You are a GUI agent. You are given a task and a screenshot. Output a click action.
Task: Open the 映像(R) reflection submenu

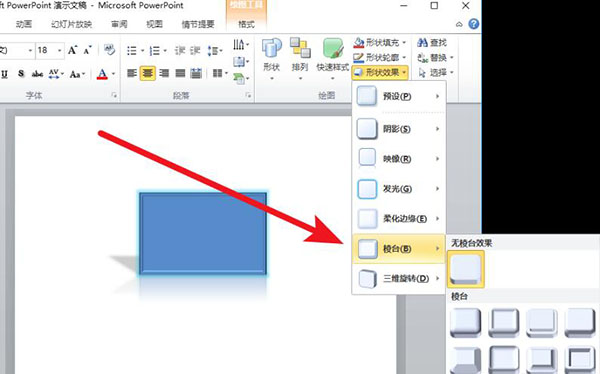tap(398, 158)
